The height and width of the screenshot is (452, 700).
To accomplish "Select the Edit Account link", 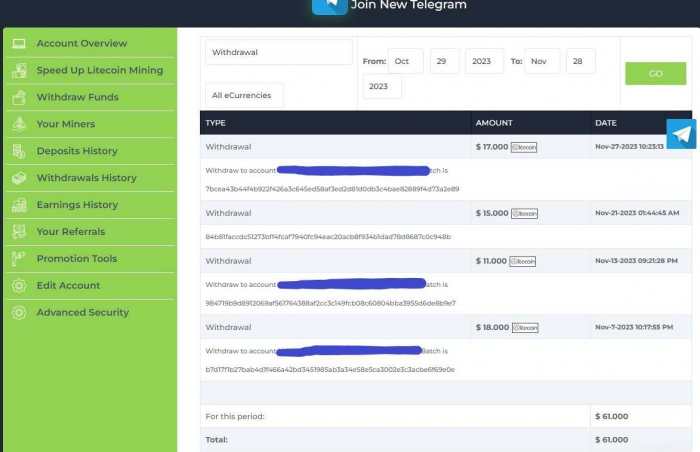I will pyautogui.click(x=68, y=286).
